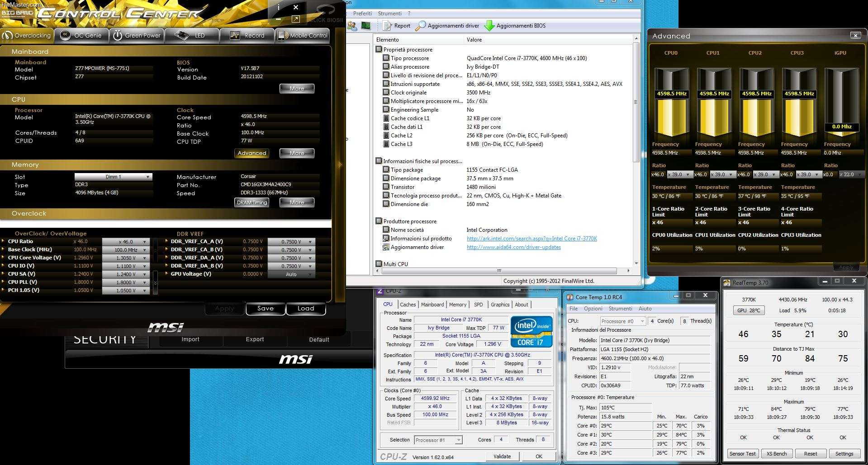Open the CPU PLL 1.8000 V dropdown
Image resolution: width=868 pixels, height=465 pixels.
click(x=126, y=282)
